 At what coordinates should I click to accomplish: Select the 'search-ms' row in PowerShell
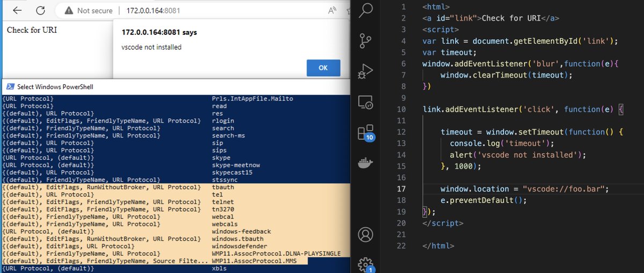pyautogui.click(x=123, y=135)
